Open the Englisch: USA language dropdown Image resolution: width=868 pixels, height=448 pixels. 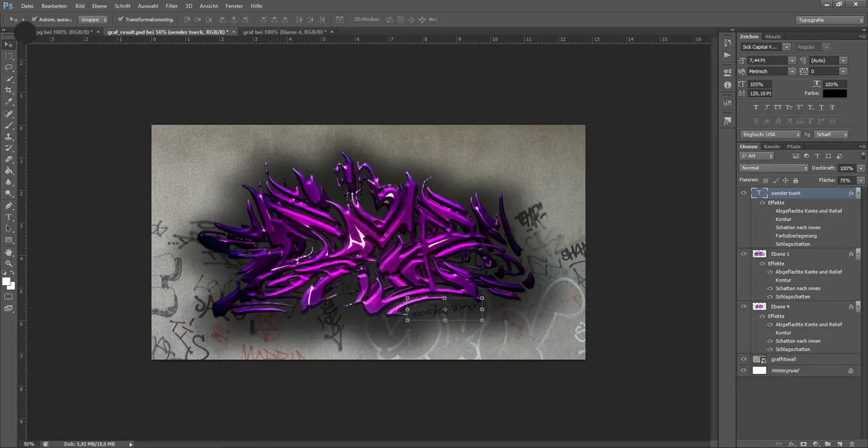tap(771, 134)
